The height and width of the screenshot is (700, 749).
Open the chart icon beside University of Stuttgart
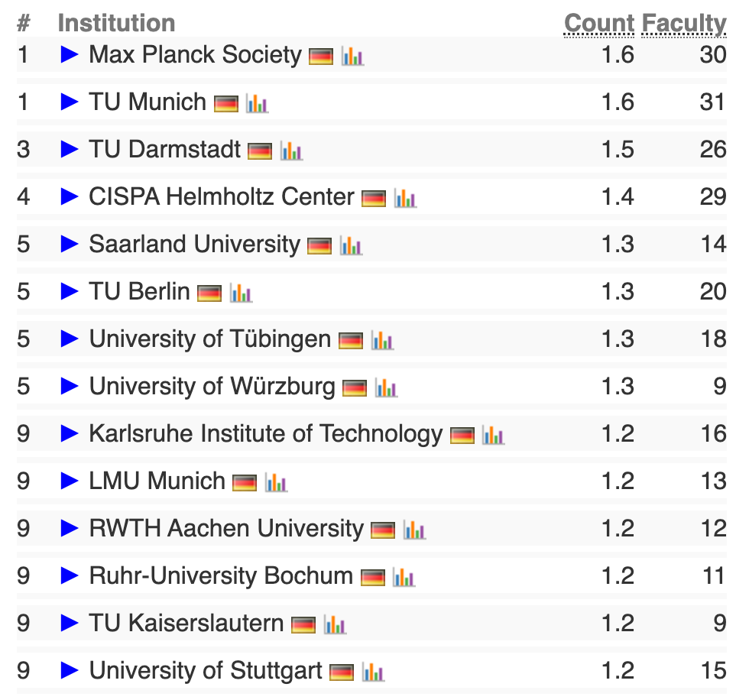point(374,671)
